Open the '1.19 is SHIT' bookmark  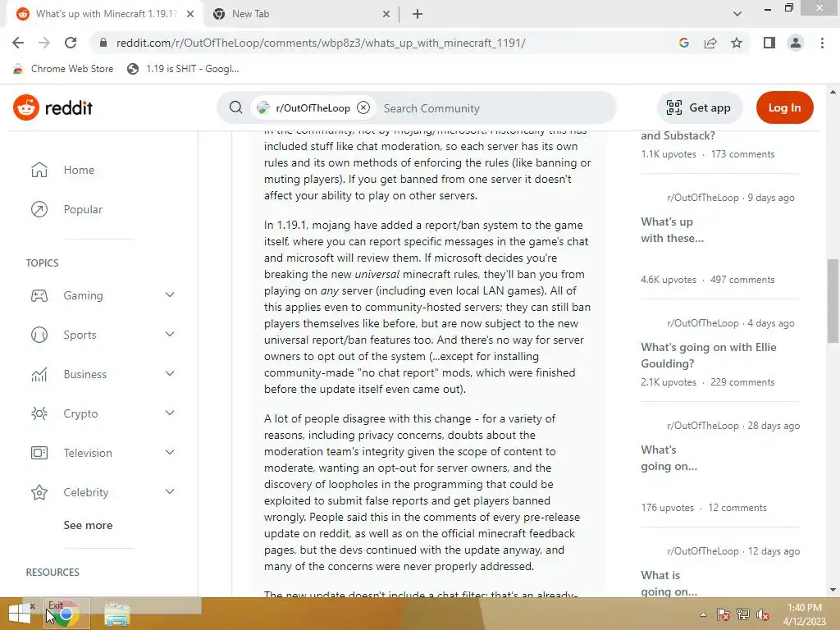click(x=183, y=69)
